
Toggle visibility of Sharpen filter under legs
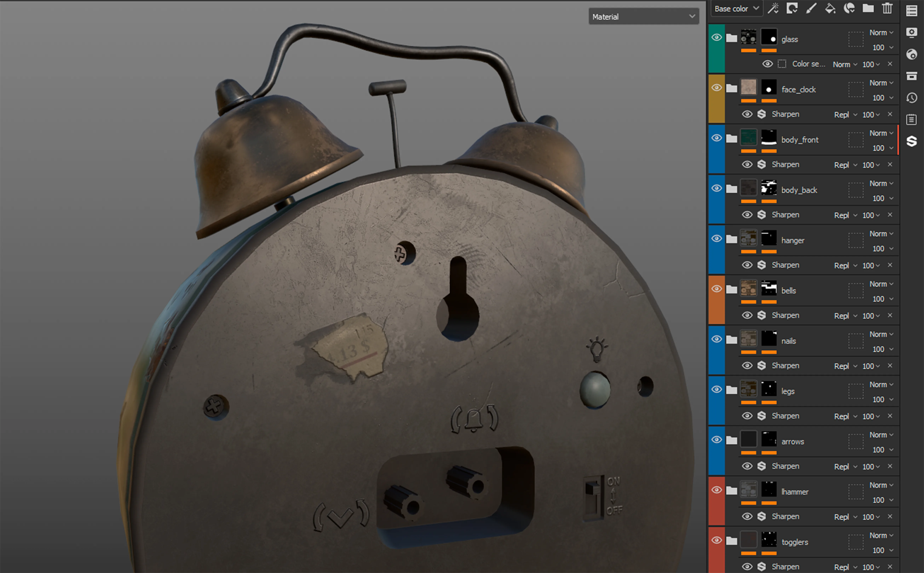747,416
